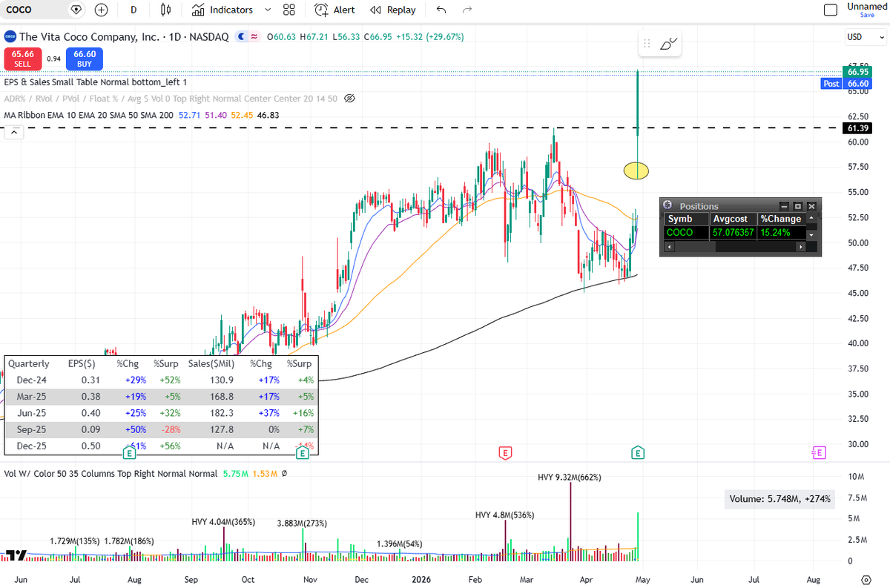Minimize the Positions window

[x=784, y=206]
